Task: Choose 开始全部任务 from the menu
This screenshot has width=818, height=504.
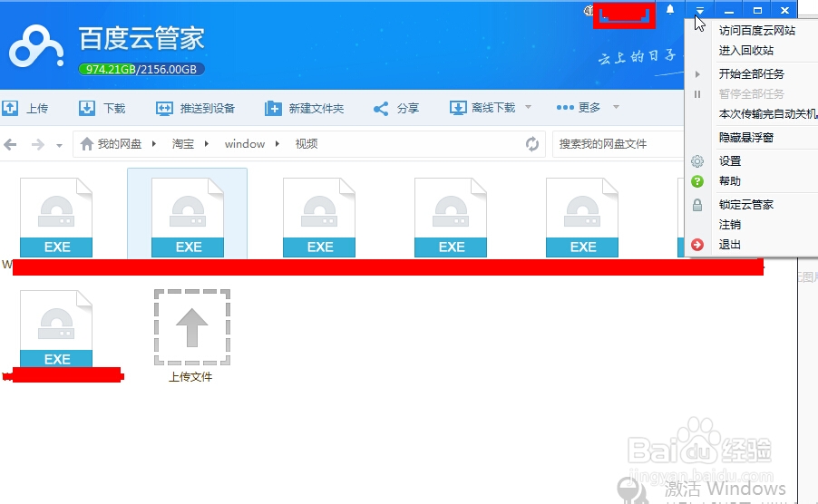Action: pos(751,74)
